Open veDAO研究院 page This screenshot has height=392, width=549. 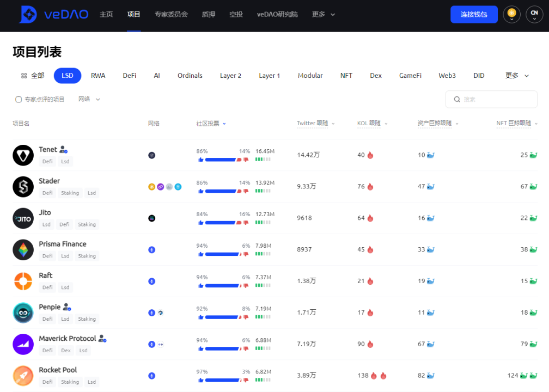click(x=277, y=14)
